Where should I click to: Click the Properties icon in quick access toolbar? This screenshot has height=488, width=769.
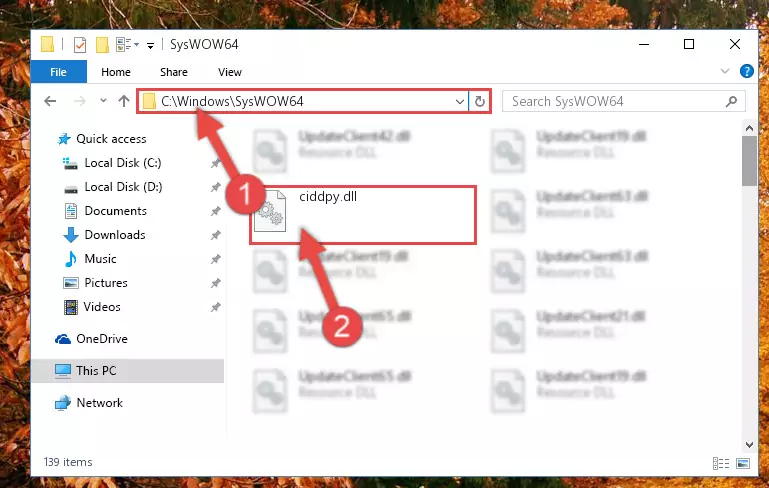pyautogui.click(x=79, y=45)
